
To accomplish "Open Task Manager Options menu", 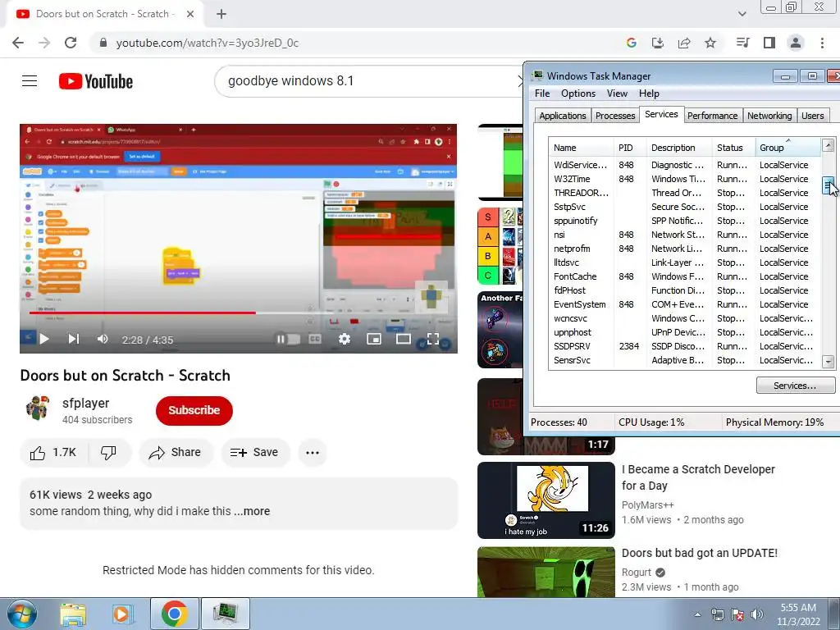I will [578, 94].
